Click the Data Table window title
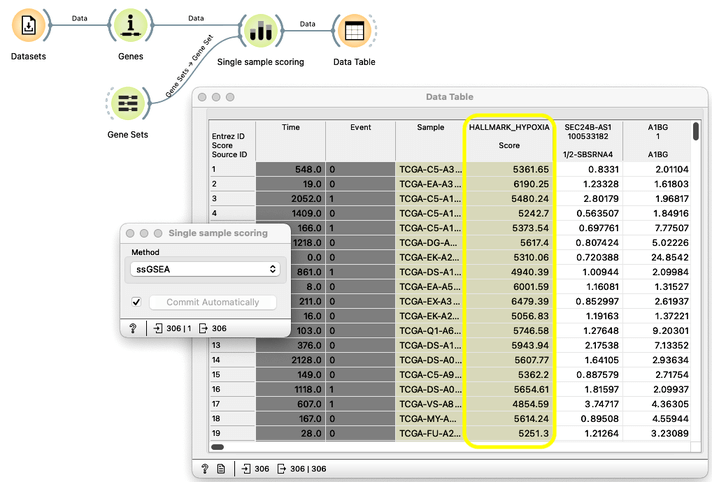This screenshot has width=712, height=482. click(x=450, y=97)
